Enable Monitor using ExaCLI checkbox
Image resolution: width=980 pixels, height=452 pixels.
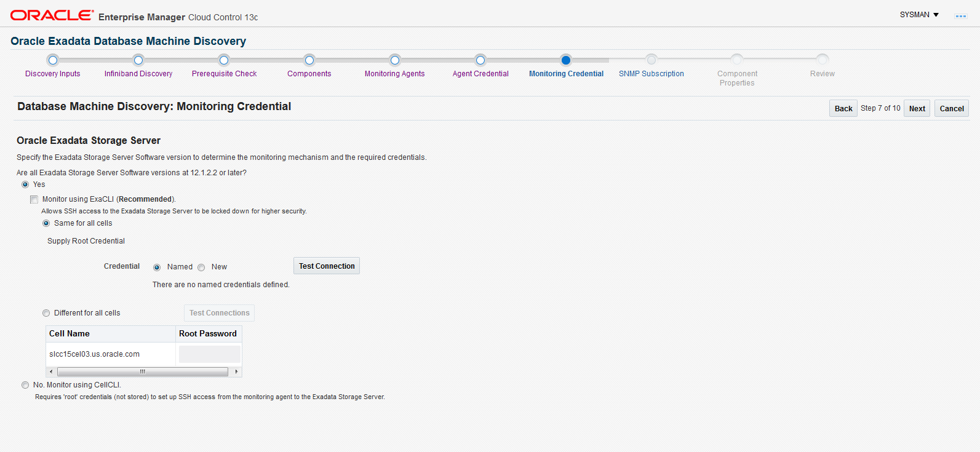34,199
